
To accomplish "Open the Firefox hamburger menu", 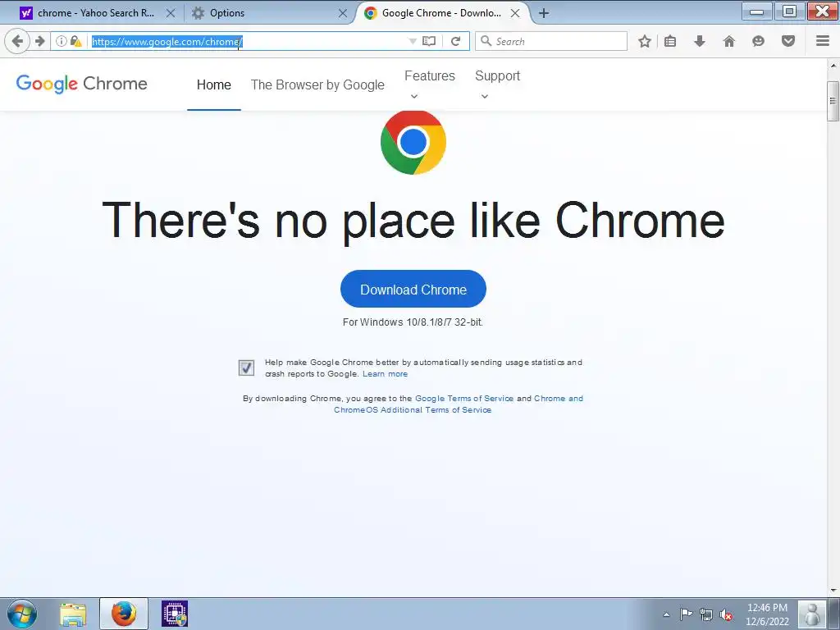I will (x=823, y=41).
